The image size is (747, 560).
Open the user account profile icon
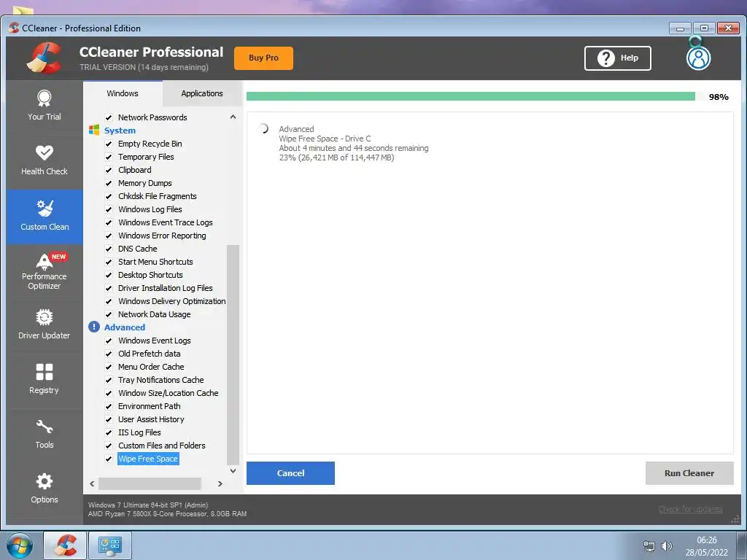tap(698, 58)
